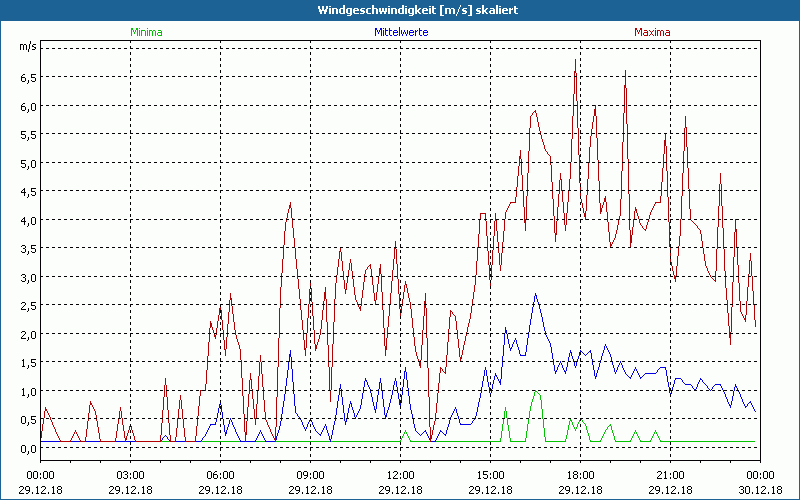The height and width of the screenshot is (500, 800).
Task: Select the 0,0 y-axis value label
Action: pyautogui.click(x=27, y=449)
